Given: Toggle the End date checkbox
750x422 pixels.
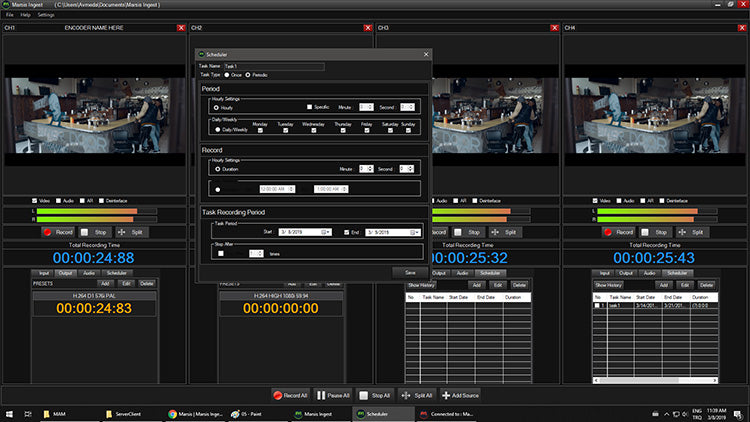Looking at the screenshot, I should (349, 231).
